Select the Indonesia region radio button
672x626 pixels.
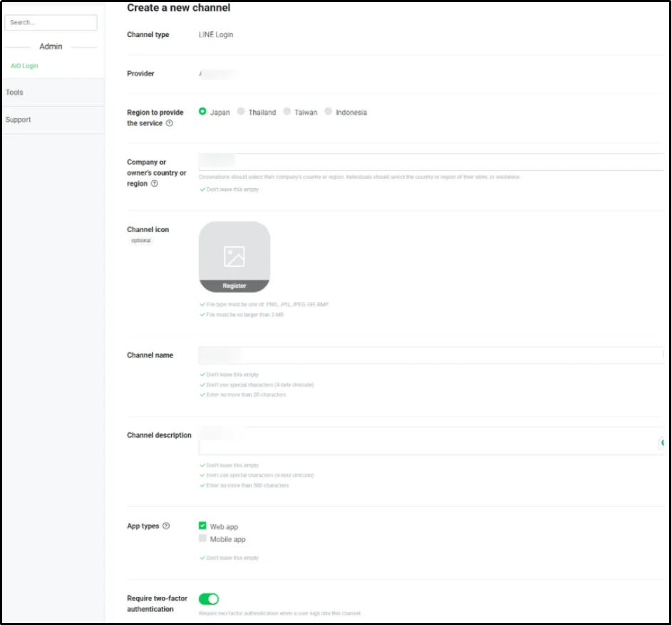pyautogui.click(x=328, y=112)
